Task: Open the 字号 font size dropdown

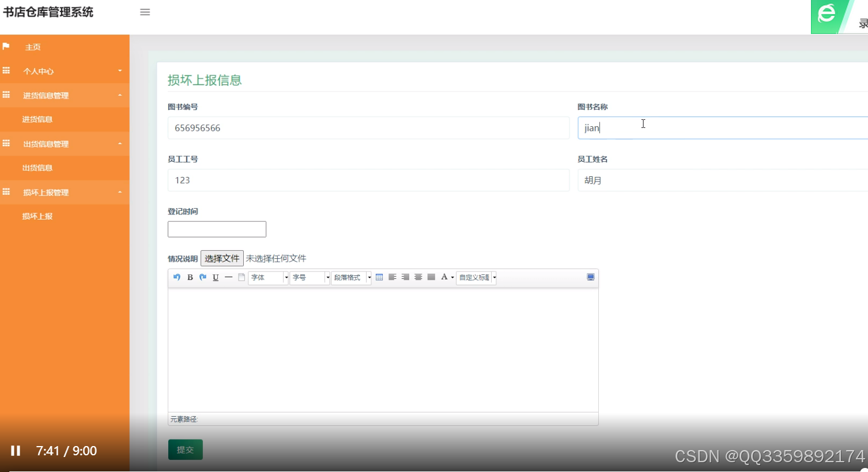Action: [310, 278]
